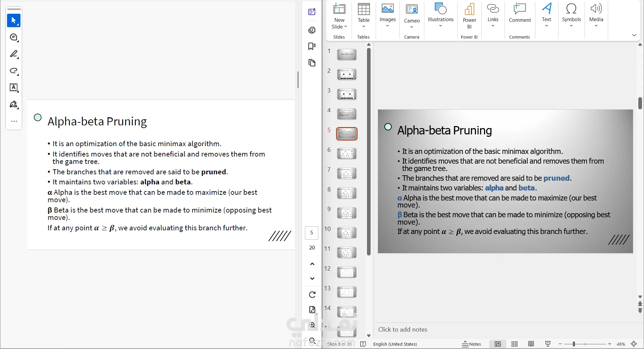Viewport: 644px width, 349px height.
Task: Insert a new slide using New Slide icon
Action: (339, 9)
